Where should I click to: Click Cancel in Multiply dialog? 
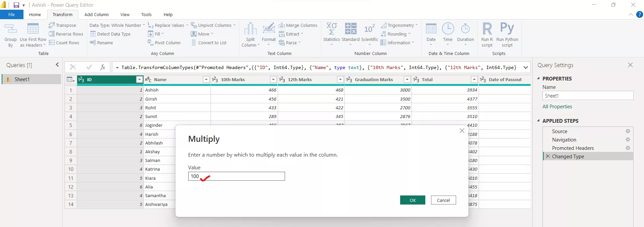pos(443,200)
